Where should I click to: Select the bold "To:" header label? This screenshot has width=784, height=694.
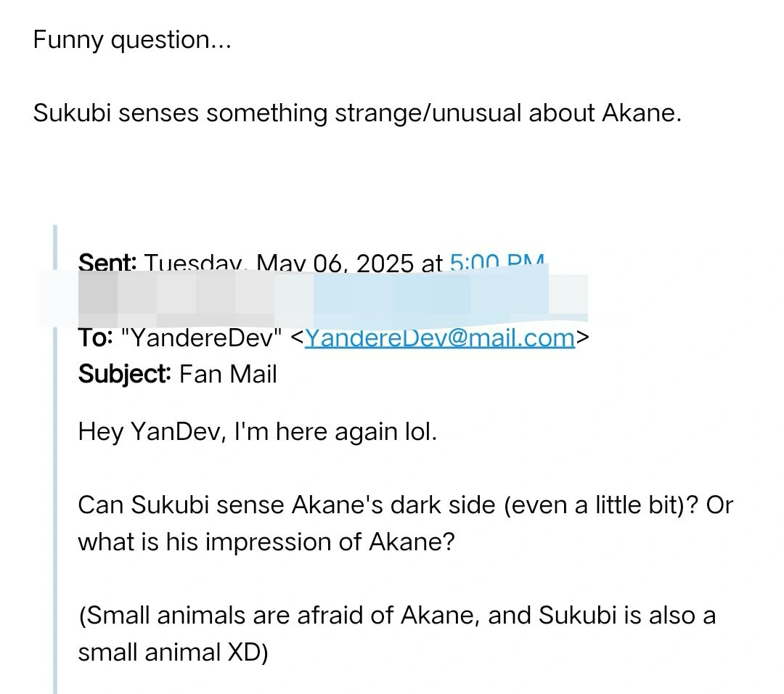(x=95, y=338)
